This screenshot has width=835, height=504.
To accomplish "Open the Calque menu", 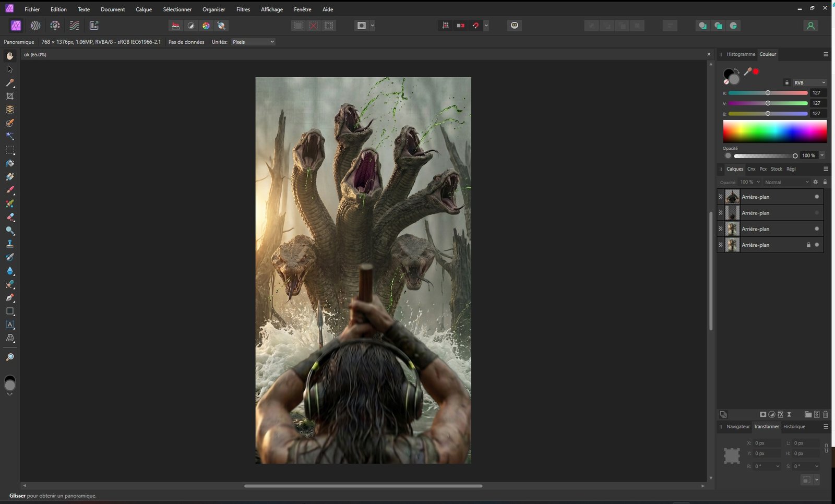I will click(144, 9).
